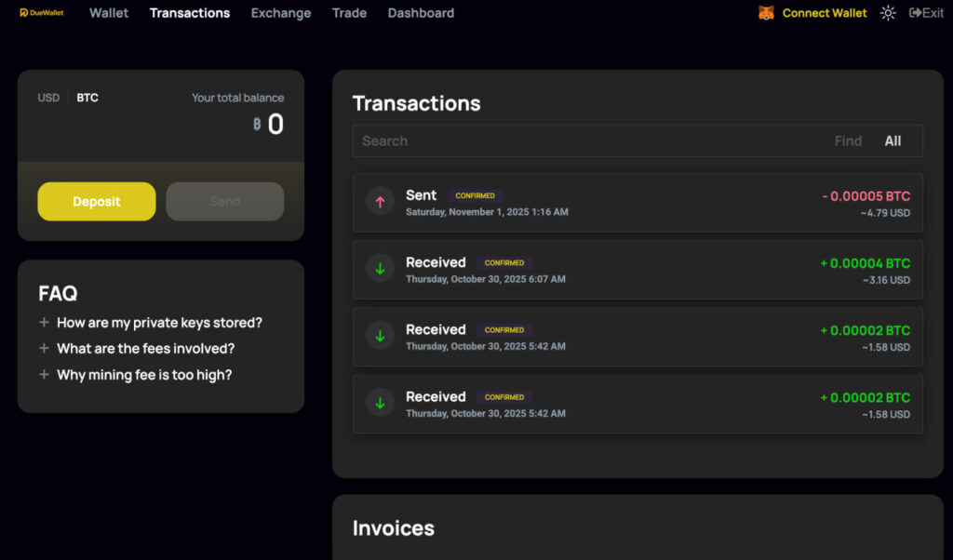Toggle light theme with sun icon
The image size is (953, 560).
[888, 13]
